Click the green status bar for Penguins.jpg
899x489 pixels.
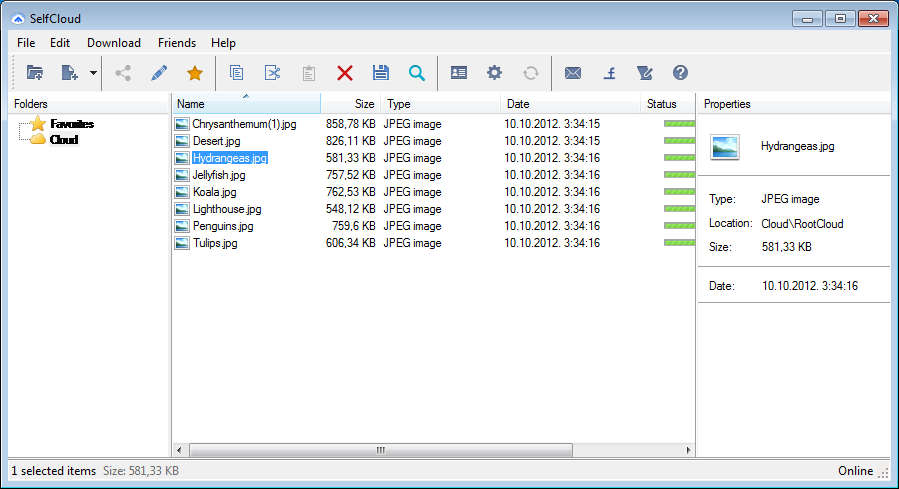click(x=679, y=226)
